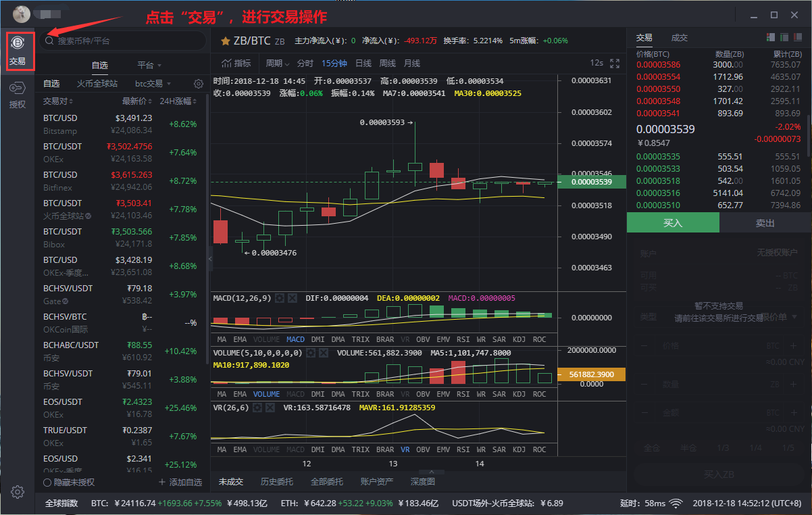Click the search magnifier icon
812x515 pixels.
[49, 41]
